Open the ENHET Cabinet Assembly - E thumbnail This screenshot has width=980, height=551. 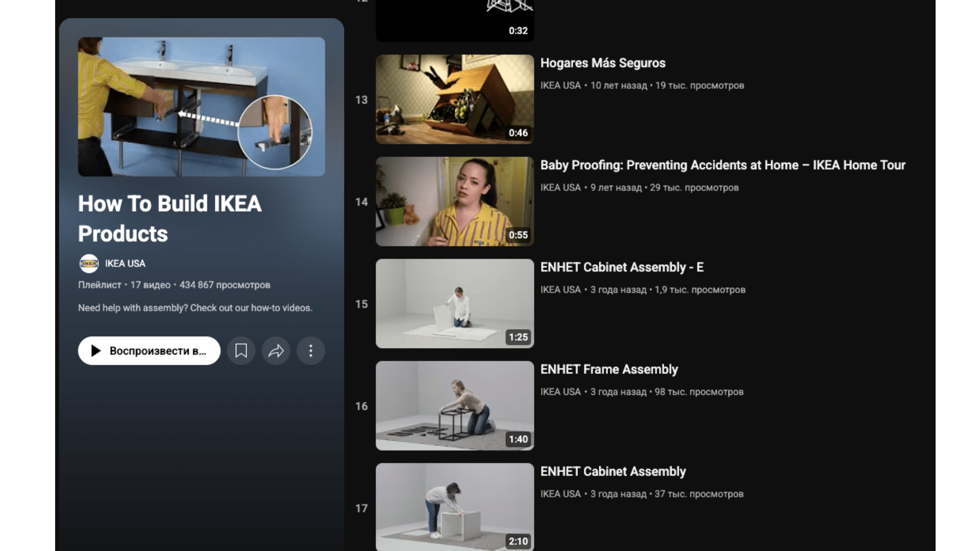454,303
